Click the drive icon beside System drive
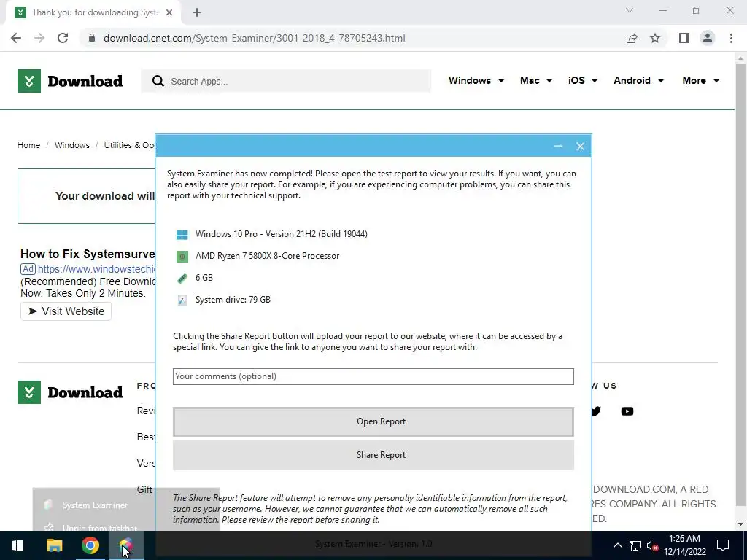This screenshot has width=747, height=560. (182, 300)
